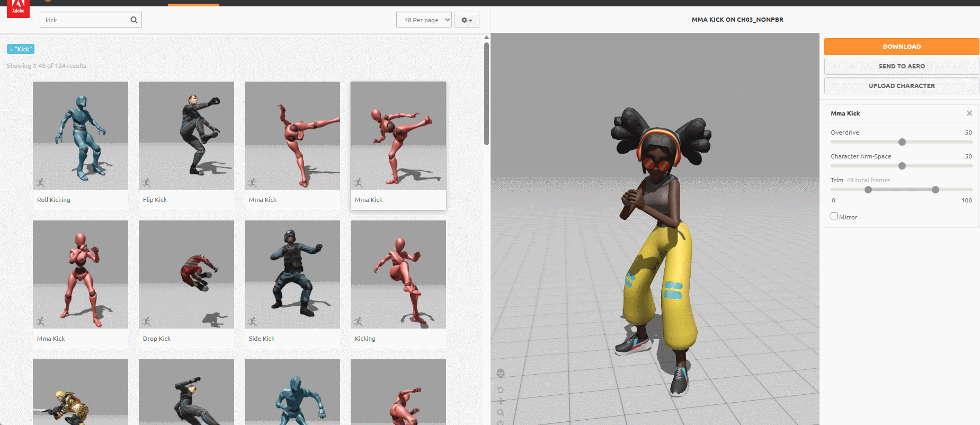The height and width of the screenshot is (425, 980).
Task: Select the Mma Kick thumbnail beside Flip Kick
Action: pyautogui.click(x=292, y=136)
